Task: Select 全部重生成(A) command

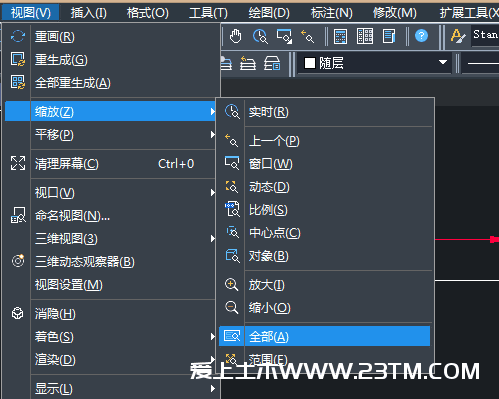Action: [x=73, y=83]
